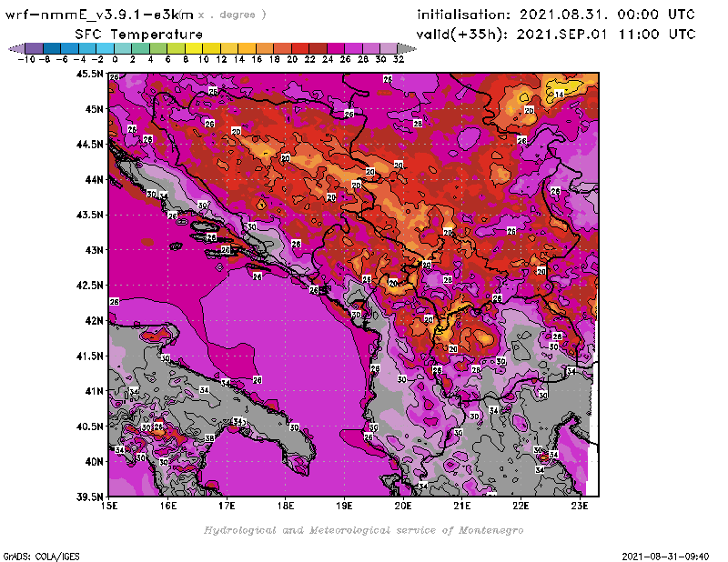Click the 21E longitude axis label

point(462,506)
